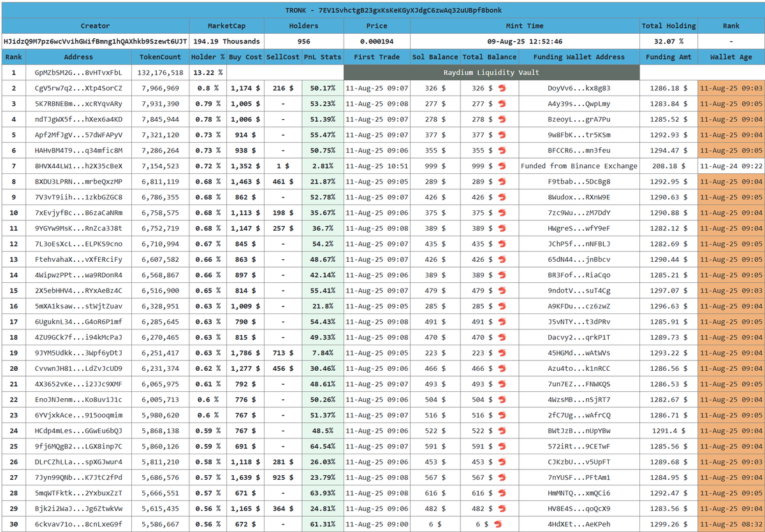Click the shrimp icon in EnoJNJenm row

(502, 399)
